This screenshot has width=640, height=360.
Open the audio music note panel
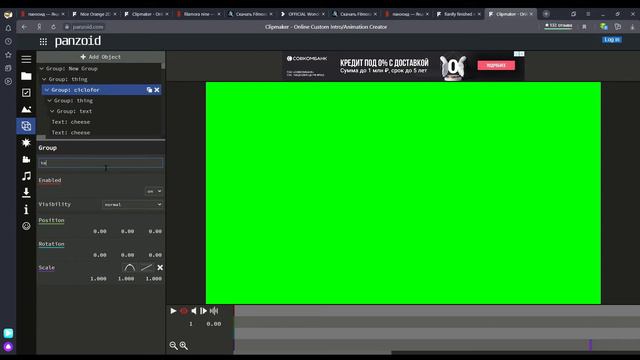point(26,176)
